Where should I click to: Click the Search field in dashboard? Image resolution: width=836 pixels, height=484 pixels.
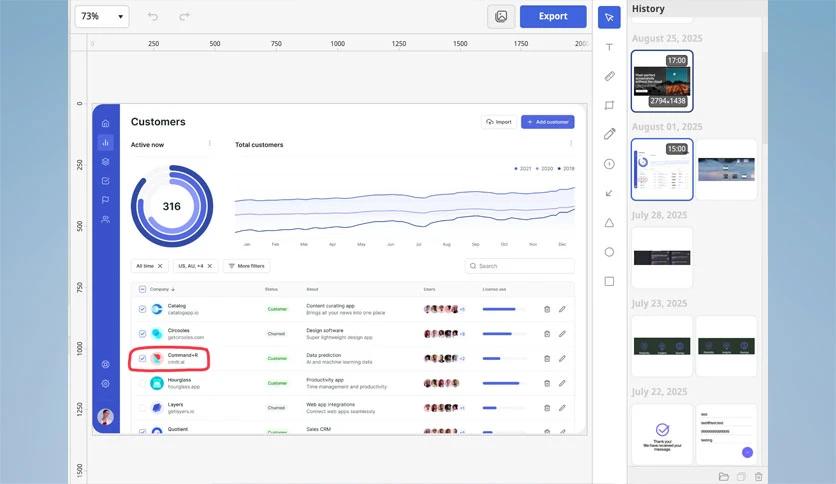pyautogui.click(x=519, y=266)
